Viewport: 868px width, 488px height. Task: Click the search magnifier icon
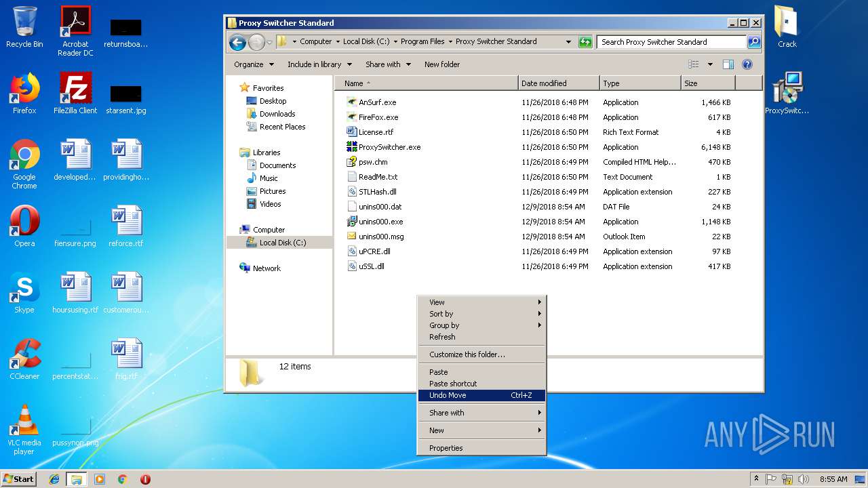point(753,42)
